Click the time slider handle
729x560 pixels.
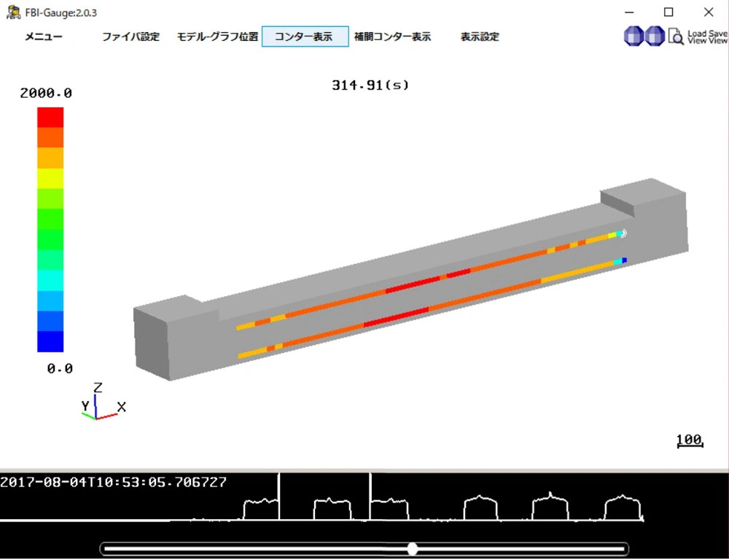click(413, 548)
